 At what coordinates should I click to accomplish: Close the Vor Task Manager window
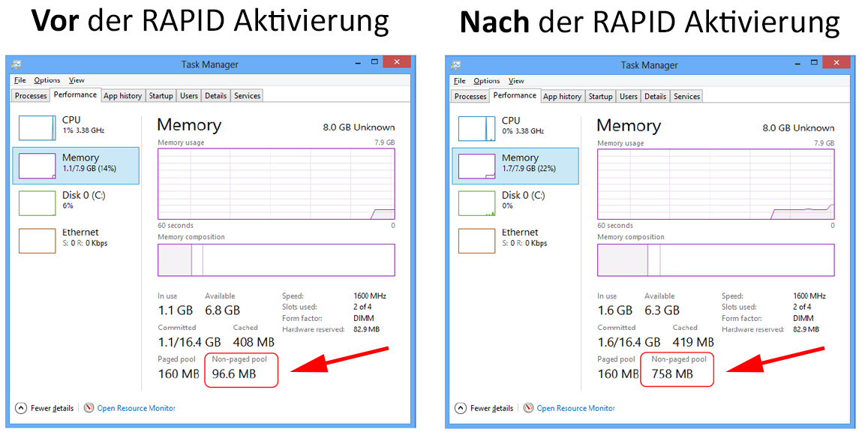397,62
